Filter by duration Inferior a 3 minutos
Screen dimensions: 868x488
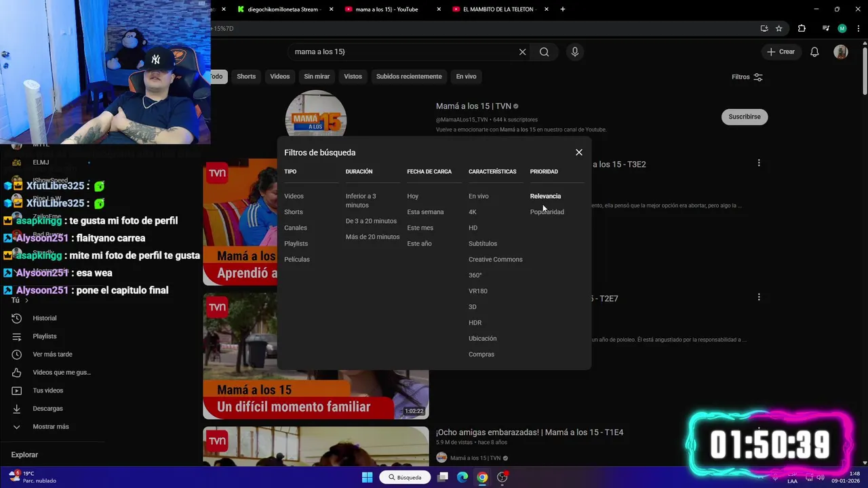361,201
